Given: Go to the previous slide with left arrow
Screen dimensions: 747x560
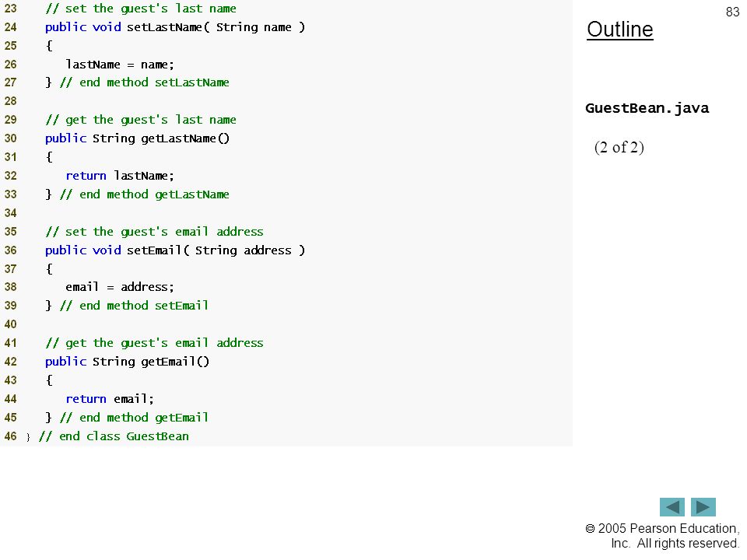Looking at the screenshot, I should pos(672,507).
